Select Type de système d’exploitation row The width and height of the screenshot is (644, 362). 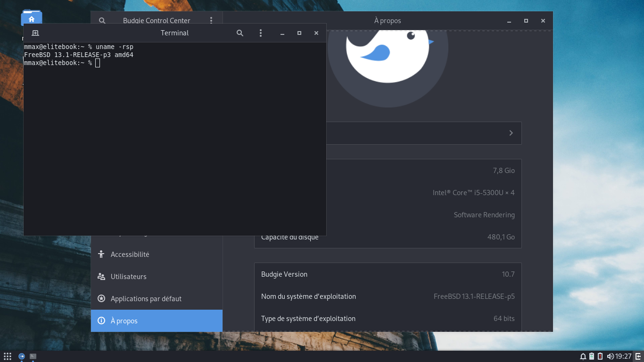pos(388,319)
